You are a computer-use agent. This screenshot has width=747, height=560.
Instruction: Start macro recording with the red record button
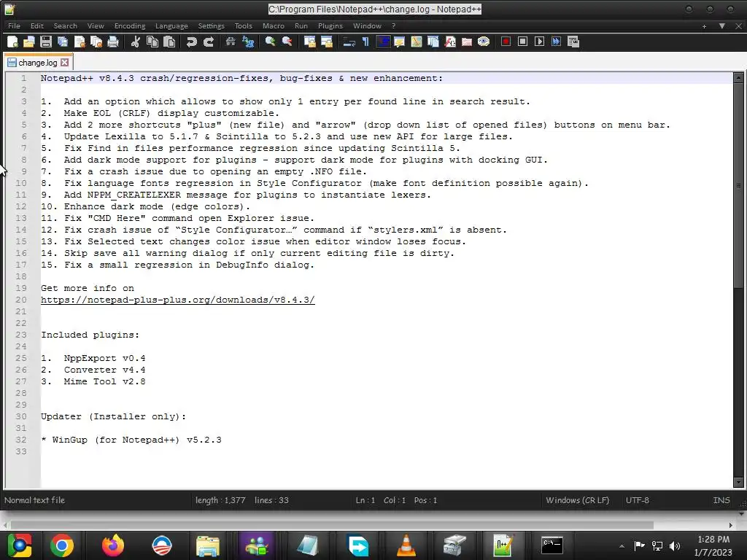(506, 42)
